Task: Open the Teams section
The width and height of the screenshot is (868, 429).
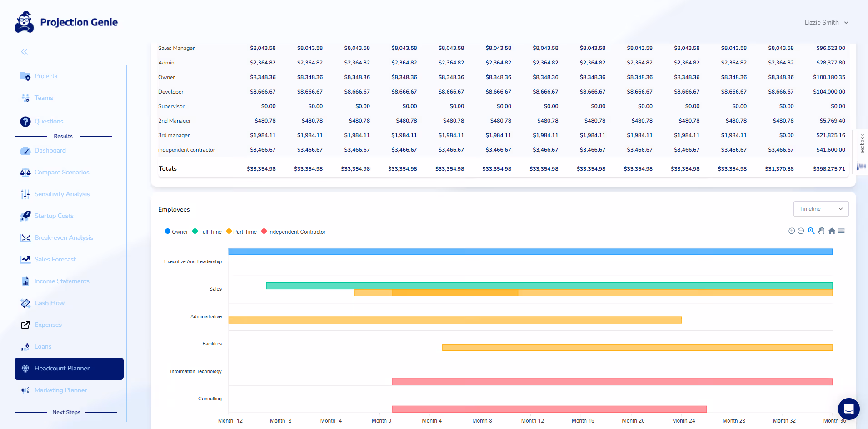Action: 44,98
